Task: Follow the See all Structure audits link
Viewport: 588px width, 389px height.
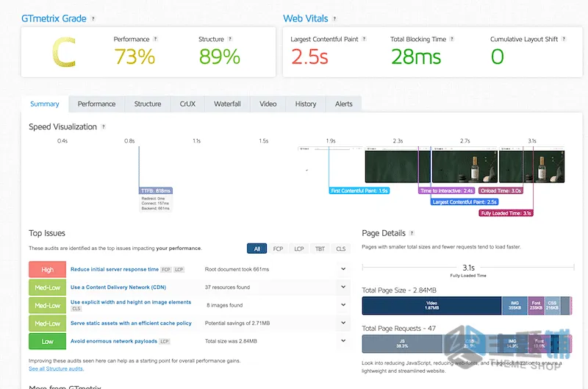Action: 57,368
